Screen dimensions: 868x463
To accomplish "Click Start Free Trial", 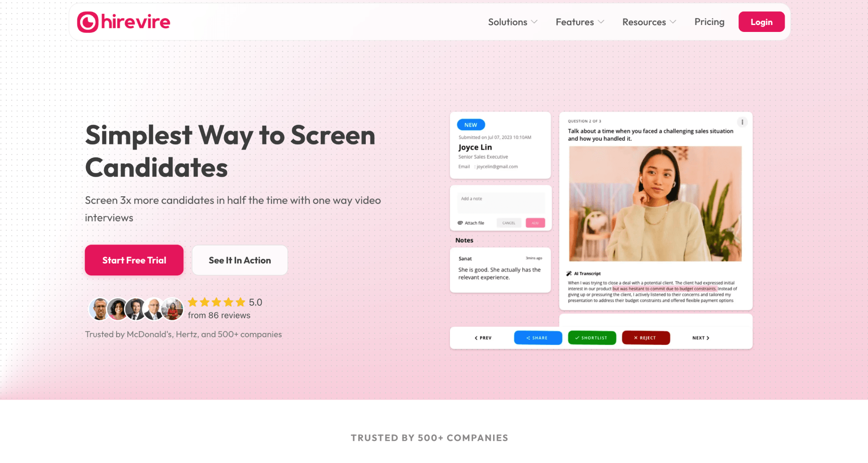I will [x=134, y=260].
